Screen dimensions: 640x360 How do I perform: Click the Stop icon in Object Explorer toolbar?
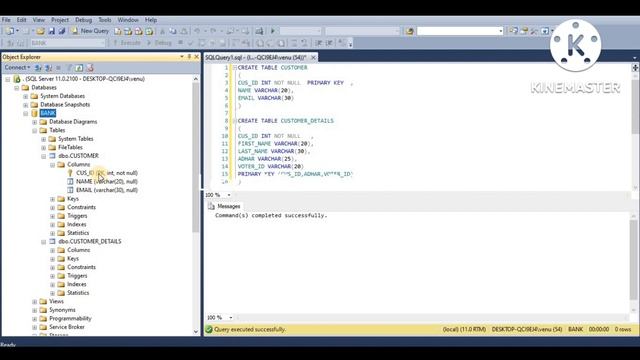pyautogui.click(x=58, y=68)
